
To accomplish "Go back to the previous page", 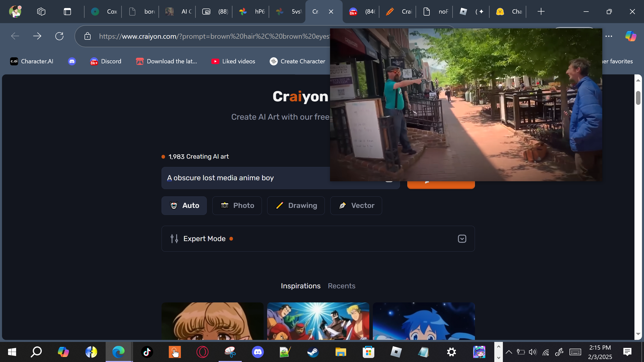I will (15, 36).
